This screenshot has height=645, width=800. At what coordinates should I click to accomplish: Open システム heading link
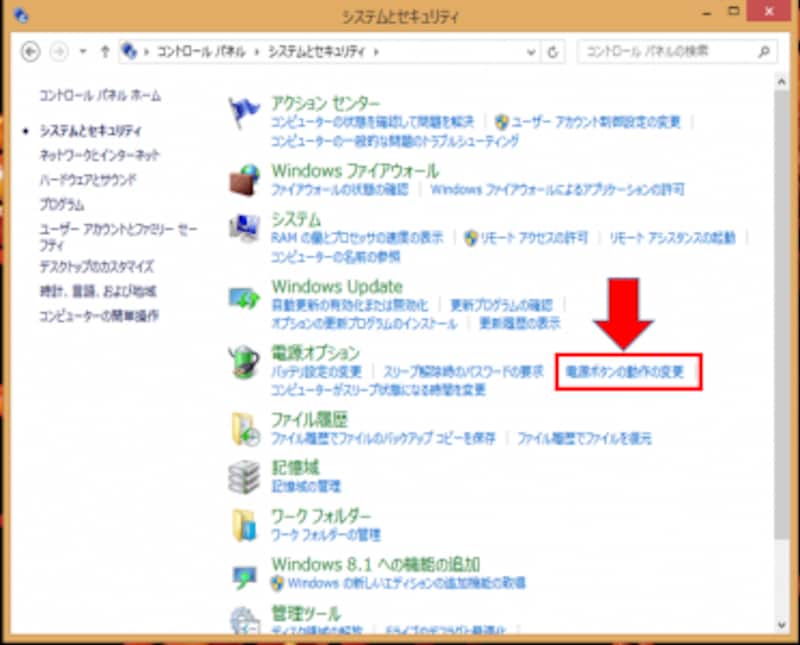click(x=296, y=219)
